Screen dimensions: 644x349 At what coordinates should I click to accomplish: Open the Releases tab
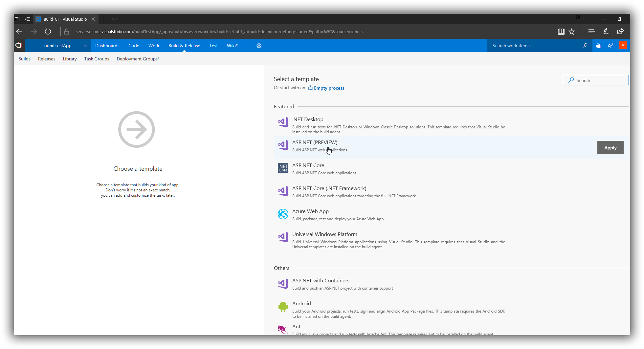tap(46, 58)
